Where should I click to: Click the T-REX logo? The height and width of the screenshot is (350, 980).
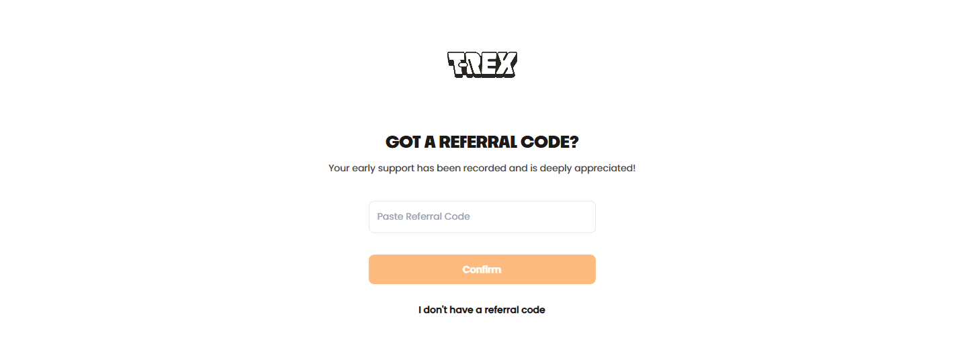click(482, 64)
